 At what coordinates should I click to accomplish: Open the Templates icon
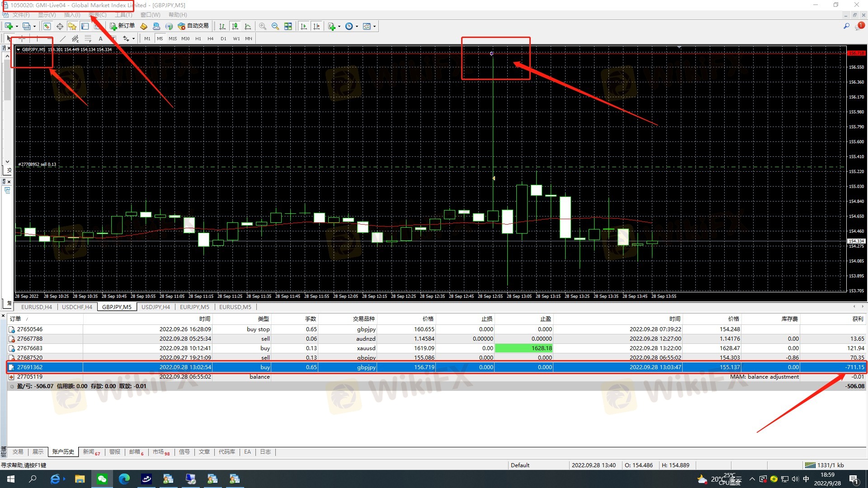point(367,26)
